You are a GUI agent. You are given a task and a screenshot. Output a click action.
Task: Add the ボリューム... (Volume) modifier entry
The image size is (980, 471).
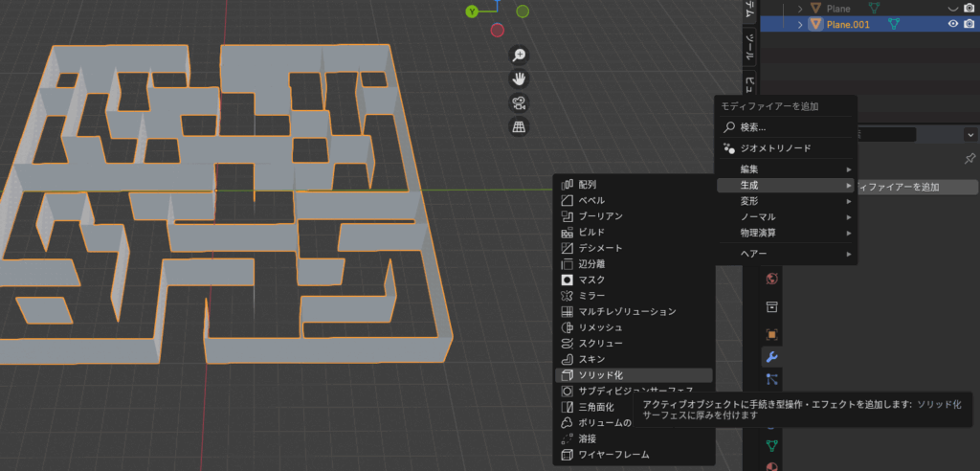pyautogui.click(x=595, y=423)
